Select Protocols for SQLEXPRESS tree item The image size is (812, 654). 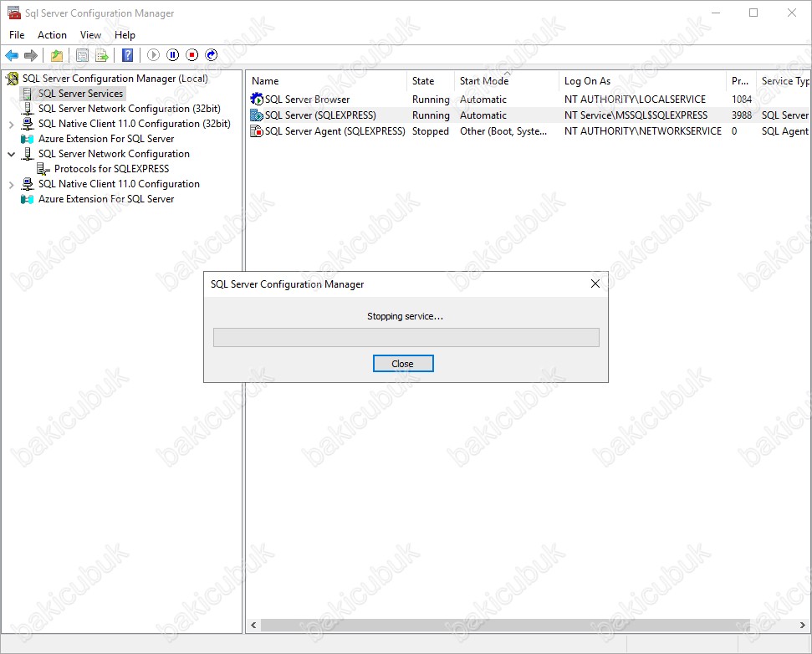pyautogui.click(x=112, y=169)
